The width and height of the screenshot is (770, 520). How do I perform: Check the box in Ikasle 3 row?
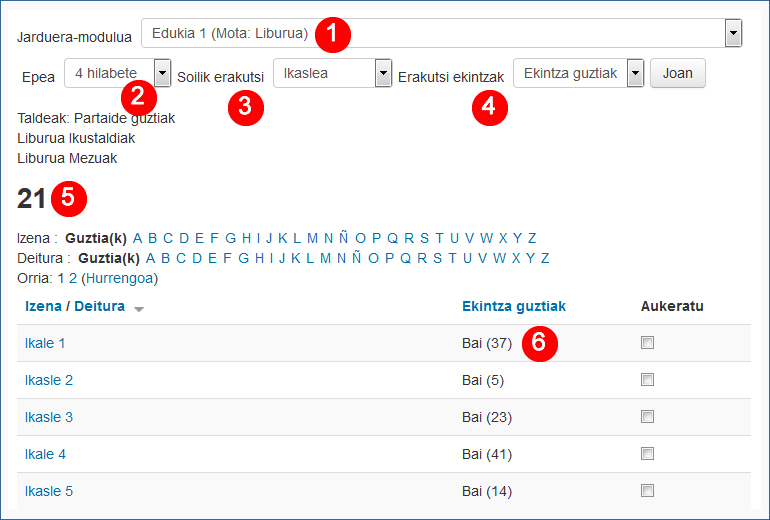click(x=647, y=417)
